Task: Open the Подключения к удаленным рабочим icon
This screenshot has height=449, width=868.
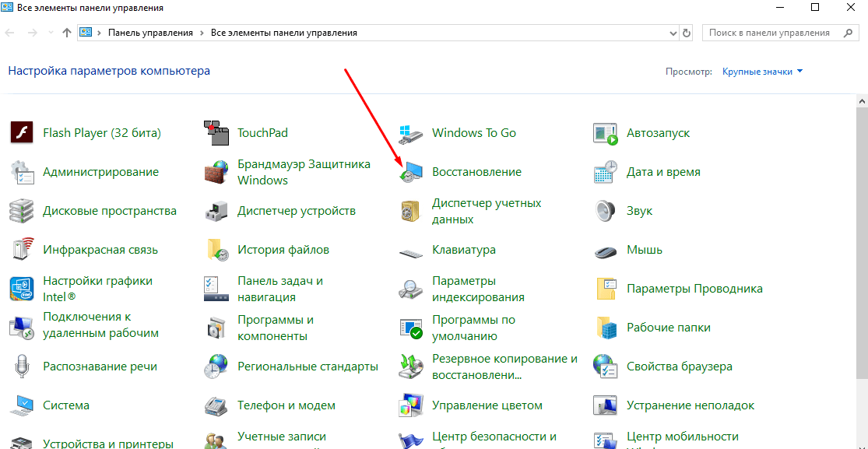Action: click(22, 327)
